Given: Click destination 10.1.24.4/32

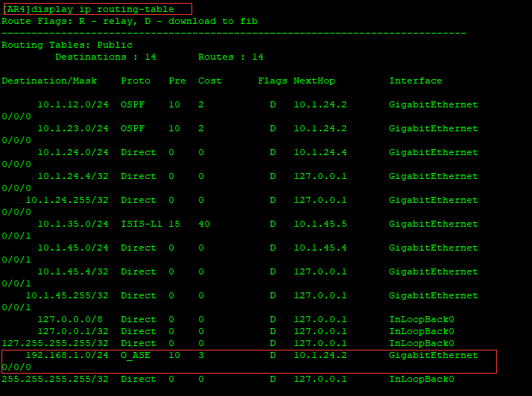Looking at the screenshot, I should [72, 176].
